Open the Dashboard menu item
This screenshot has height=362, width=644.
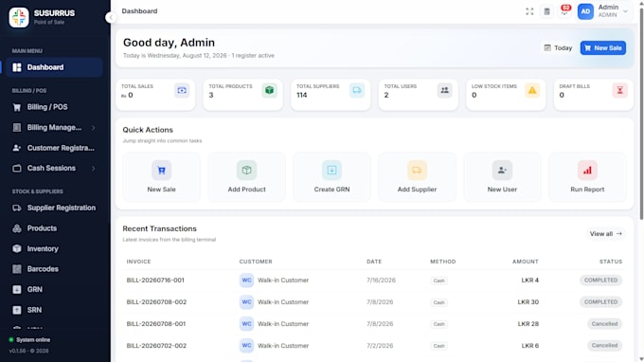click(x=54, y=67)
